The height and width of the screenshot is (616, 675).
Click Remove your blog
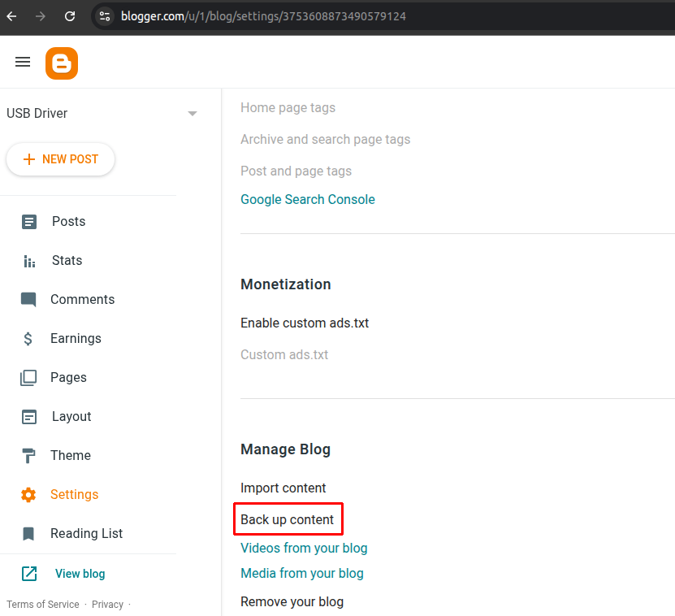coord(292,601)
